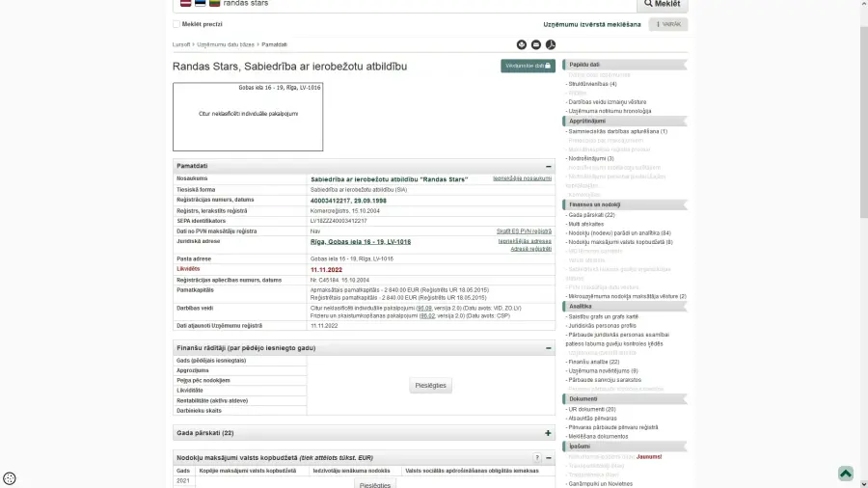Open 'Struktūrvienības (4)' in sidebar
Viewport: 868px width, 488px height.
pyautogui.click(x=592, y=84)
